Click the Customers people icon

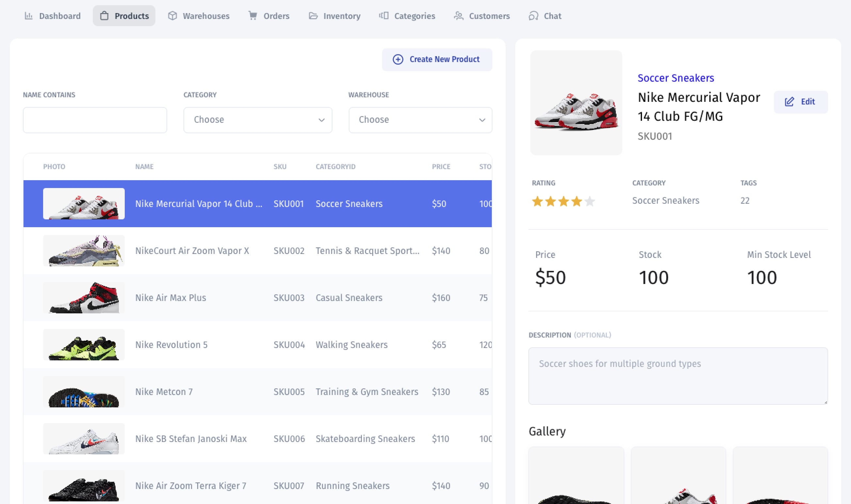coord(458,16)
